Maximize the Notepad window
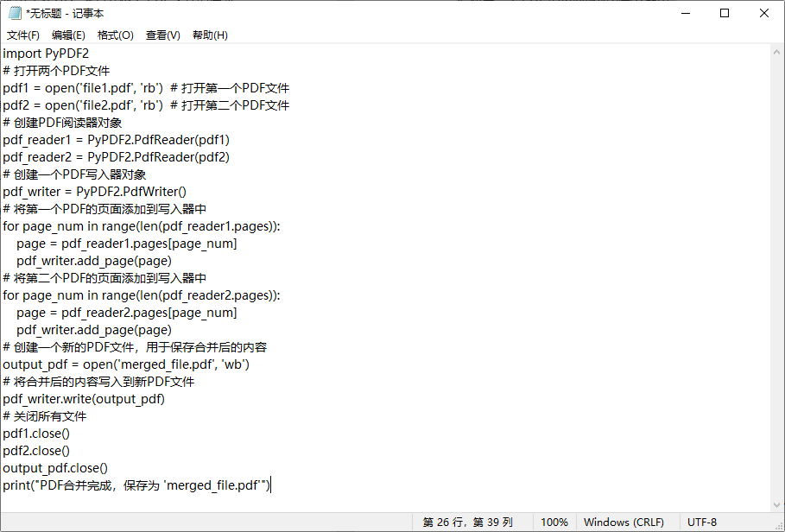The image size is (785, 532). pos(725,14)
